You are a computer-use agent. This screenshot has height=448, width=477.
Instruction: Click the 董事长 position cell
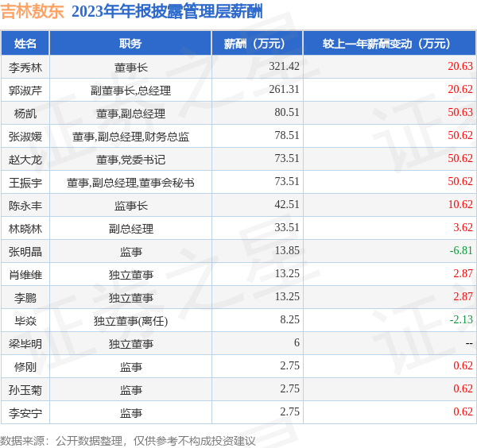coord(131,67)
